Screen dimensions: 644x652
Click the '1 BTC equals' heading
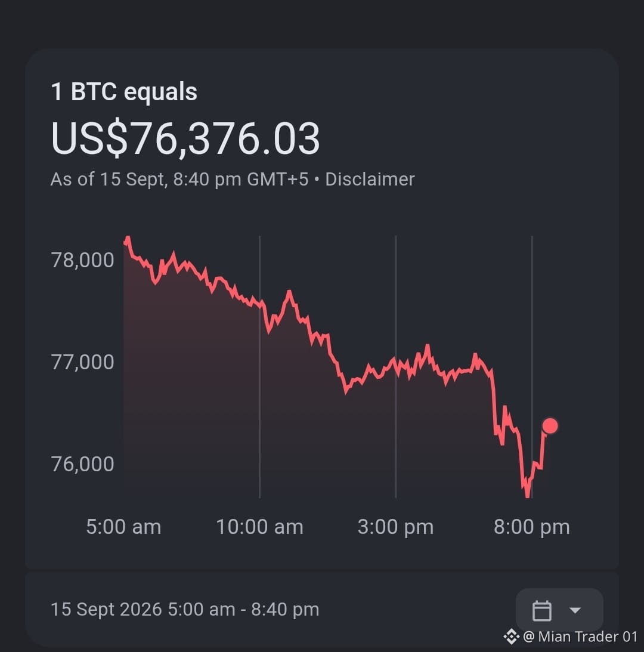(124, 92)
